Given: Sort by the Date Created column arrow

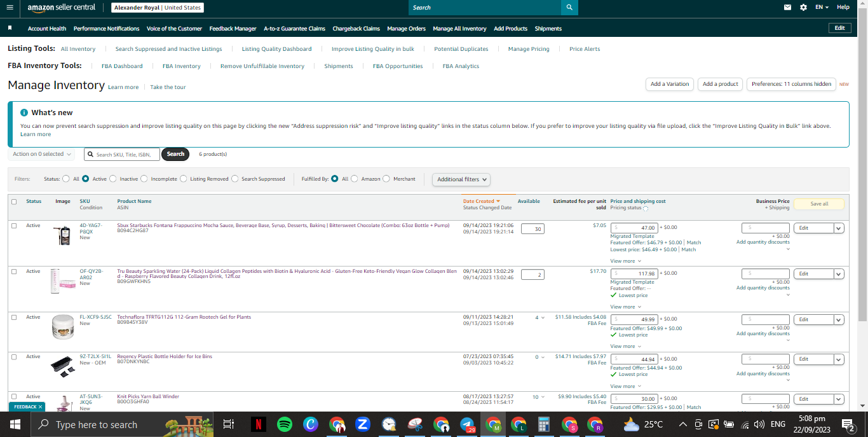Looking at the screenshot, I should 498,201.
